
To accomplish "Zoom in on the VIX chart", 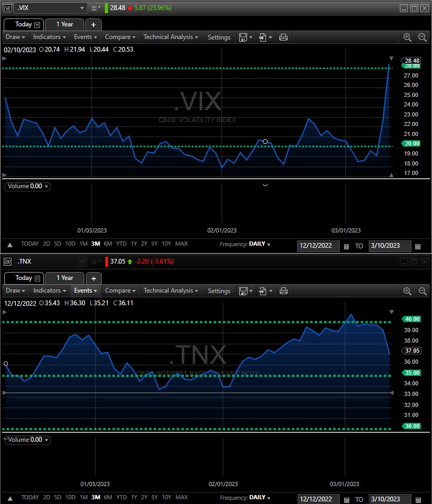I will [407, 37].
